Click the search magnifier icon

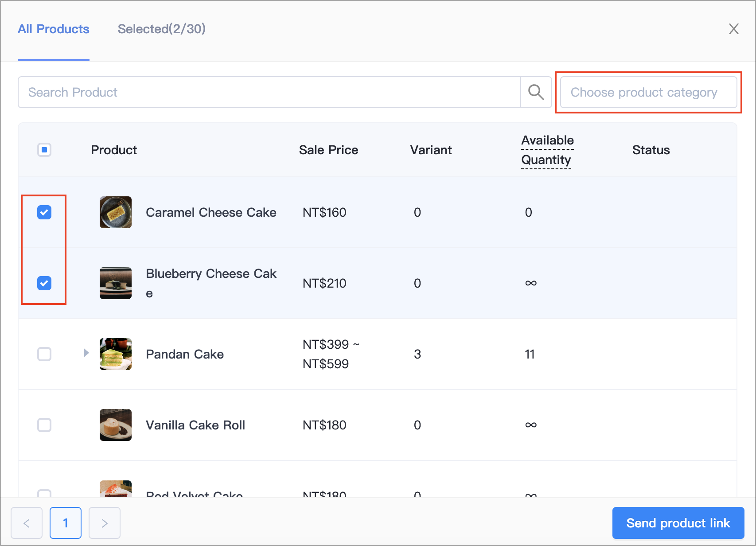point(536,92)
